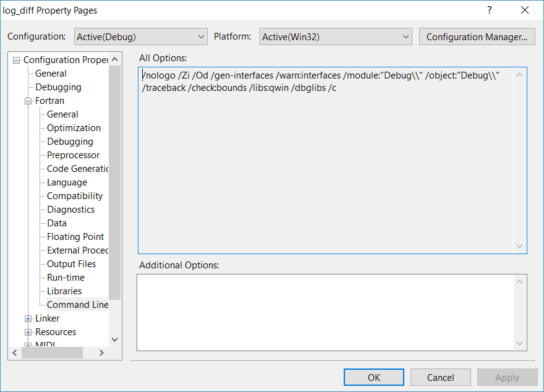The width and height of the screenshot is (544, 392).
Task: Select the Language page
Action: click(x=67, y=182)
